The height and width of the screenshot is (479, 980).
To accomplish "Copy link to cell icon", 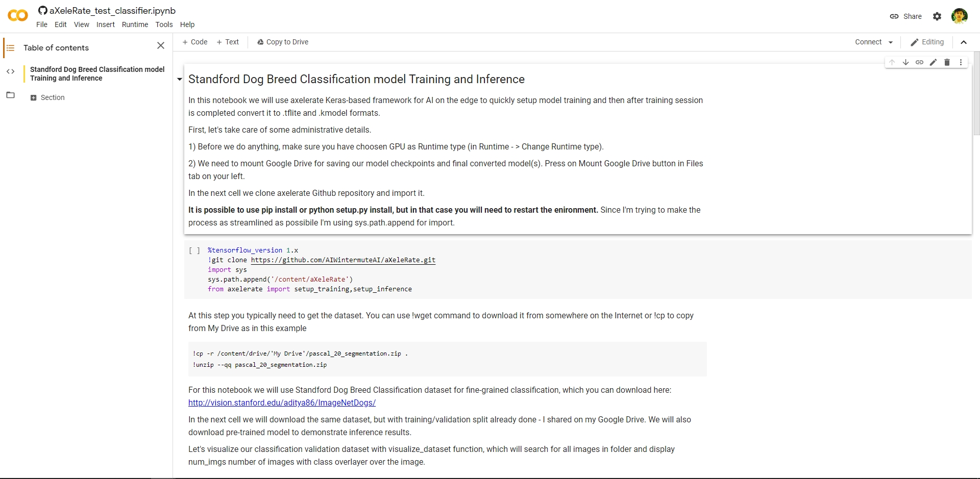I will (919, 62).
